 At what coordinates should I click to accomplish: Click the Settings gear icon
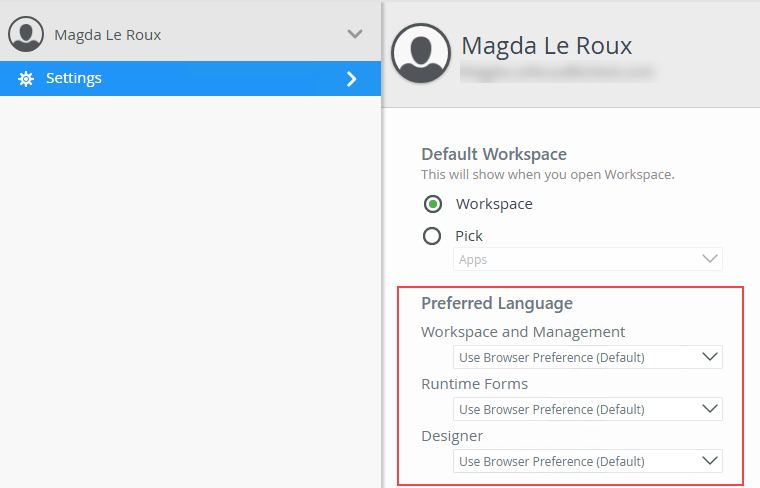point(26,79)
